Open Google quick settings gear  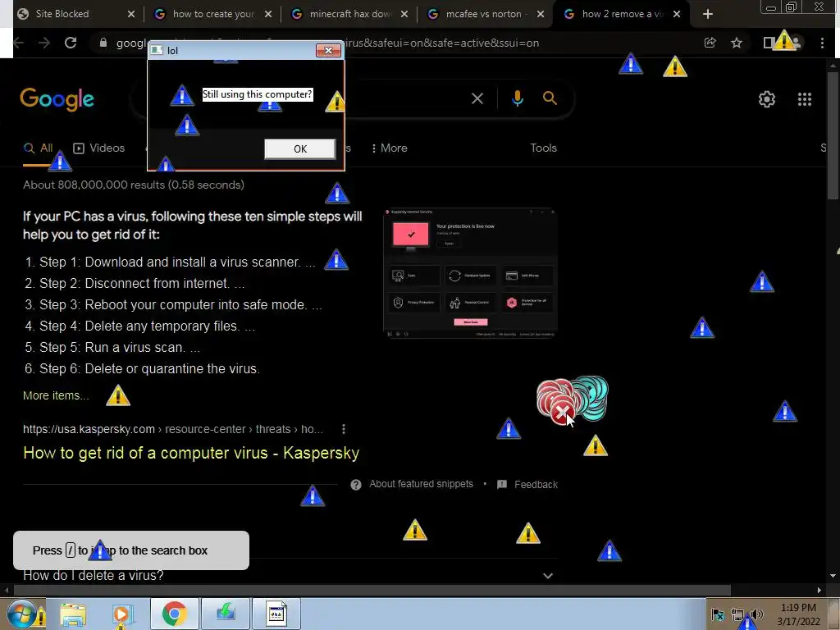(x=767, y=99)
